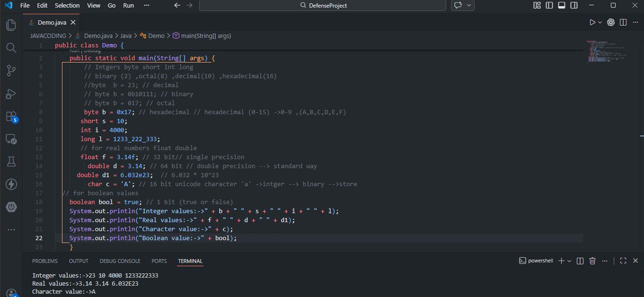Switch to the PROBLEMS panel tab
Screen dimensions: 644x297
(x=45, y=261)
